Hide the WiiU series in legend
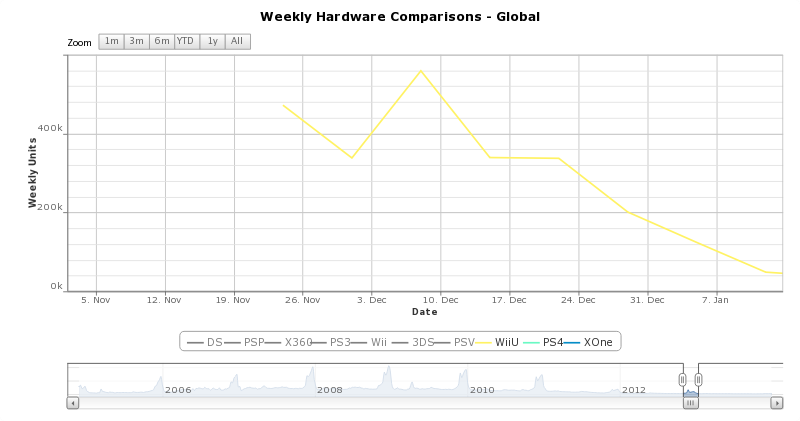The image size is (800, 421). (497, 342)
